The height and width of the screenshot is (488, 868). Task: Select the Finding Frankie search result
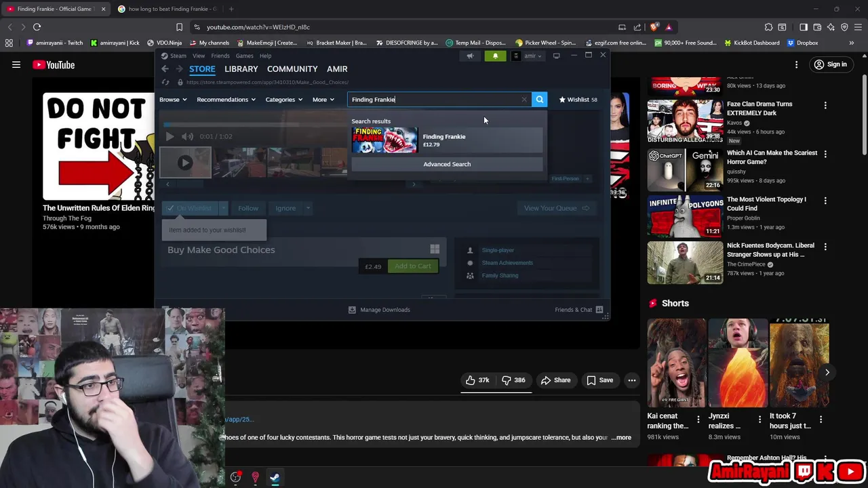tap(447, 140)
